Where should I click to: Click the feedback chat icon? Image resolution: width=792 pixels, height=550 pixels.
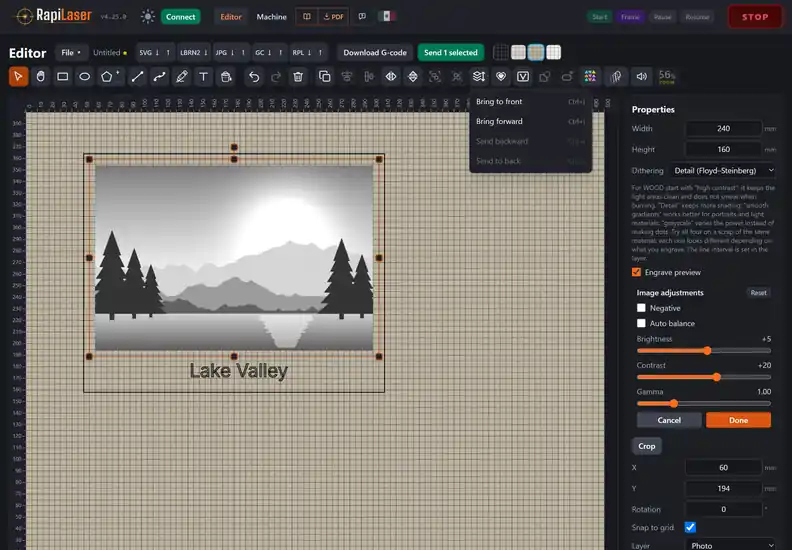pos(362,17)
